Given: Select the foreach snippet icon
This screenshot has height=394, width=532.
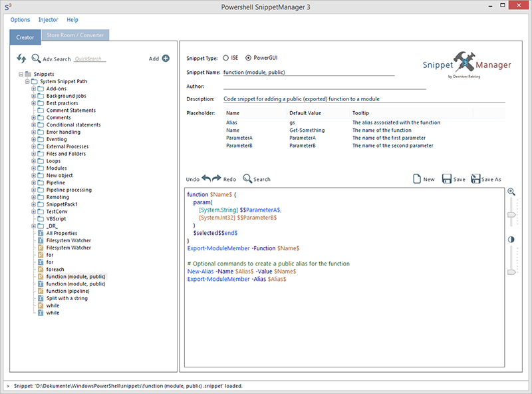Looking at the screenshot, I should tap(41, 270).
